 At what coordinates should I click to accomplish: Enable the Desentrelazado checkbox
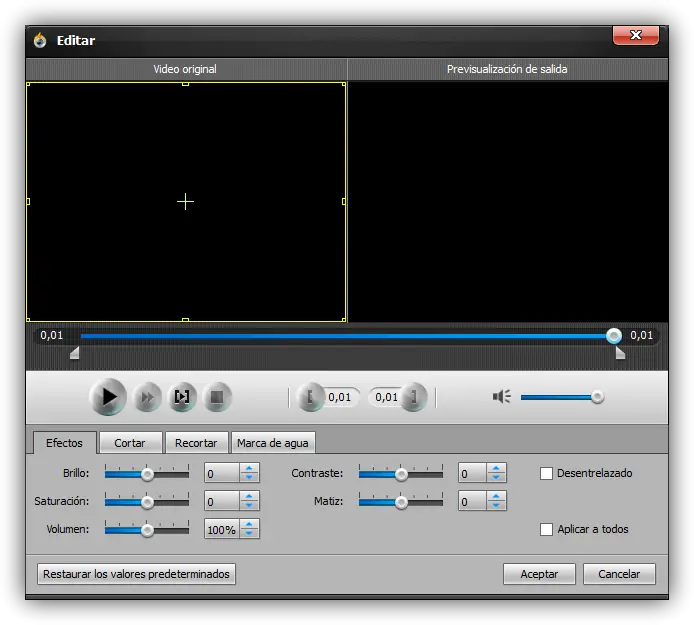coord(546,473)
